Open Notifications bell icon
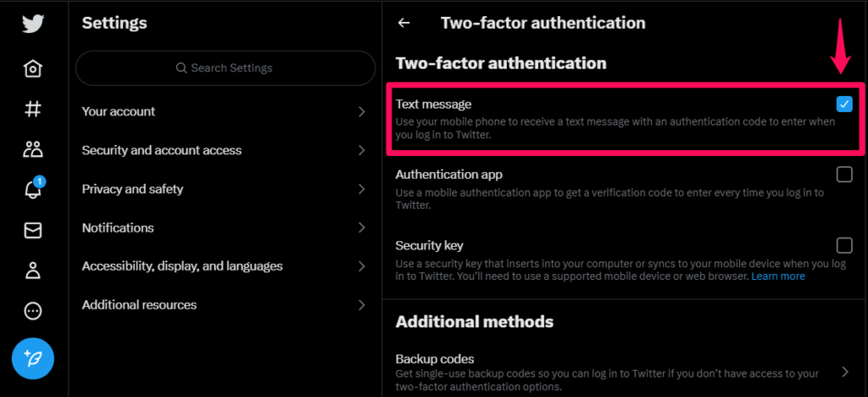This screenshot has width=868, height=397. (x=33, y=188)
